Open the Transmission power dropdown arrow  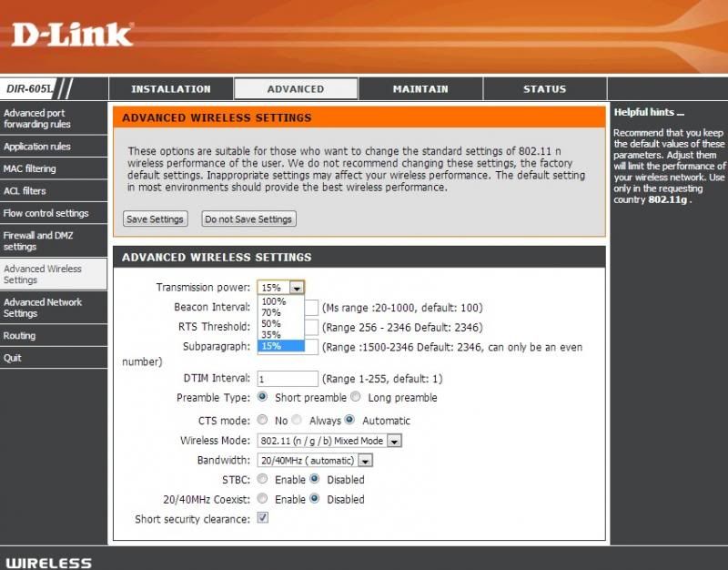coord(297,288)
